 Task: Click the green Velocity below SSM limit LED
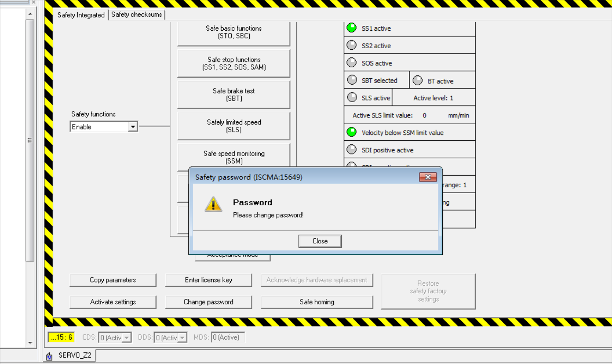351,132
